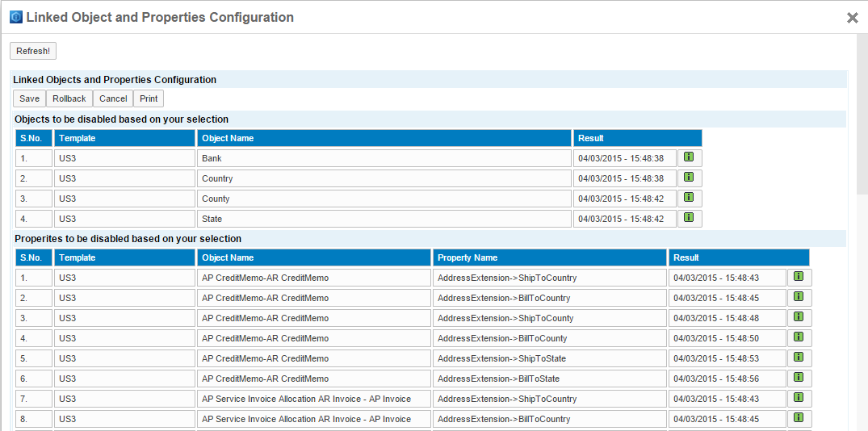Viewport: 868px width, 431px height.
Task: Select the AddressExtension->BillToCounty property field
Action: tap(549, 338)
